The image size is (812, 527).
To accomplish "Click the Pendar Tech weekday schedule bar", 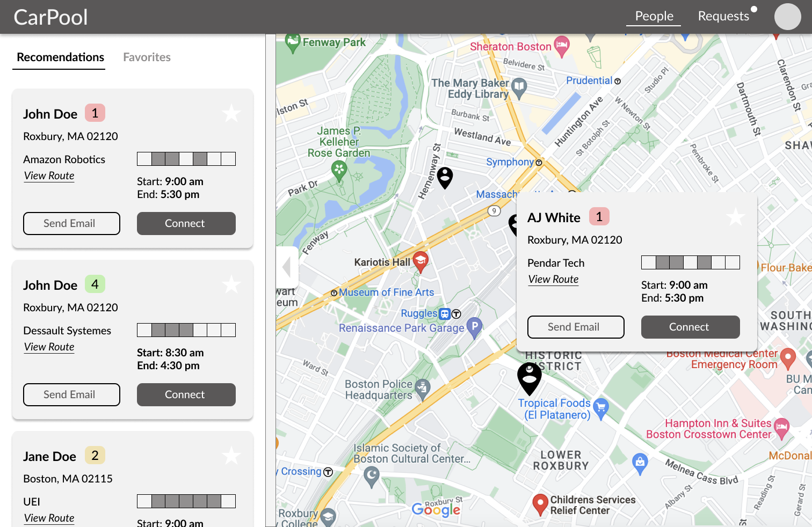I will click(x=691, y=262).
